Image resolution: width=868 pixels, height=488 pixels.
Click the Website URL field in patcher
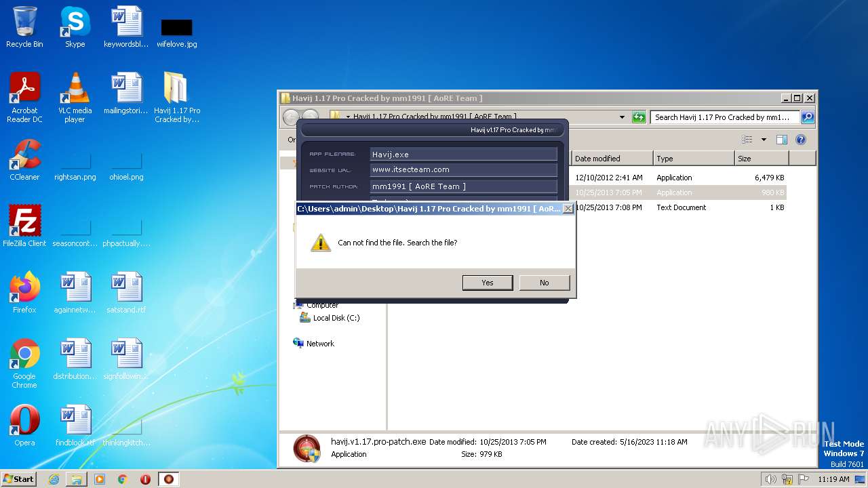click(463, 170)
